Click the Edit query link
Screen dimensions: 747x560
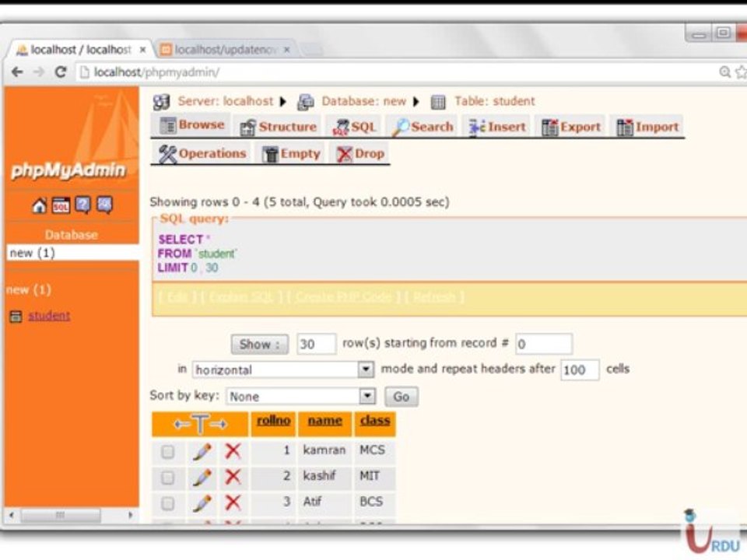click(x=177, y=297)
